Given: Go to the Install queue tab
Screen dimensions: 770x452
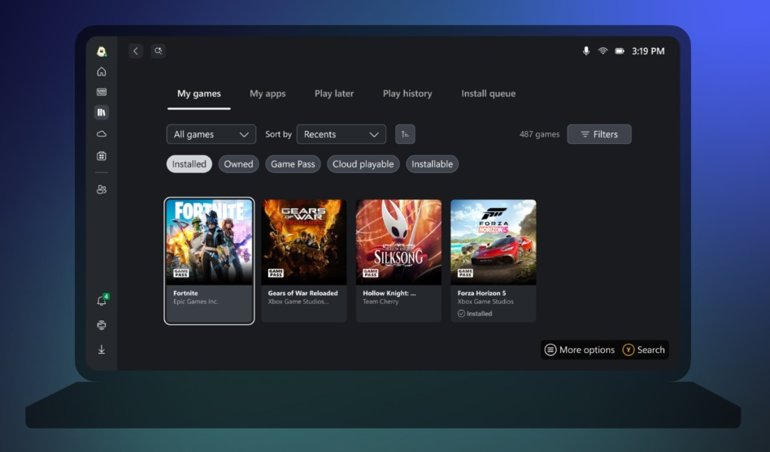Looking at the screenshot, I should (x=488, y=94).
